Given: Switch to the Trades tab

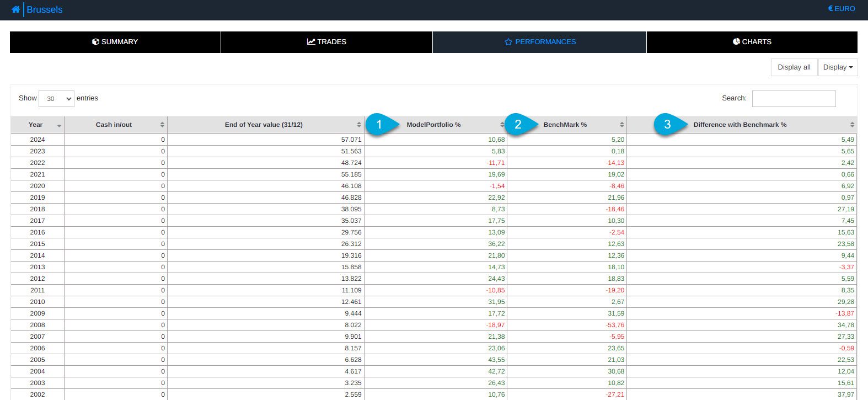Looking at the screenshot, I should [326, 42].
